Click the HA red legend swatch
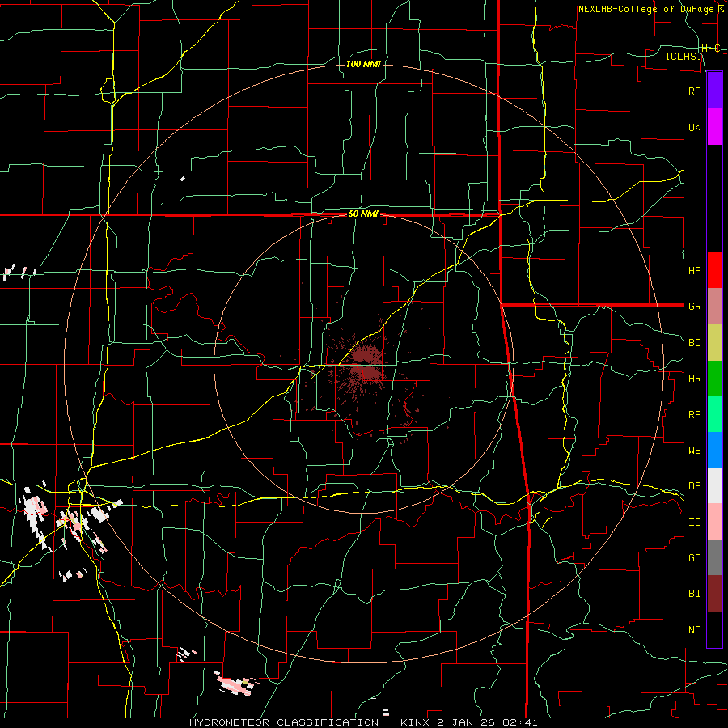728x728 pixels. pos(714,270)
